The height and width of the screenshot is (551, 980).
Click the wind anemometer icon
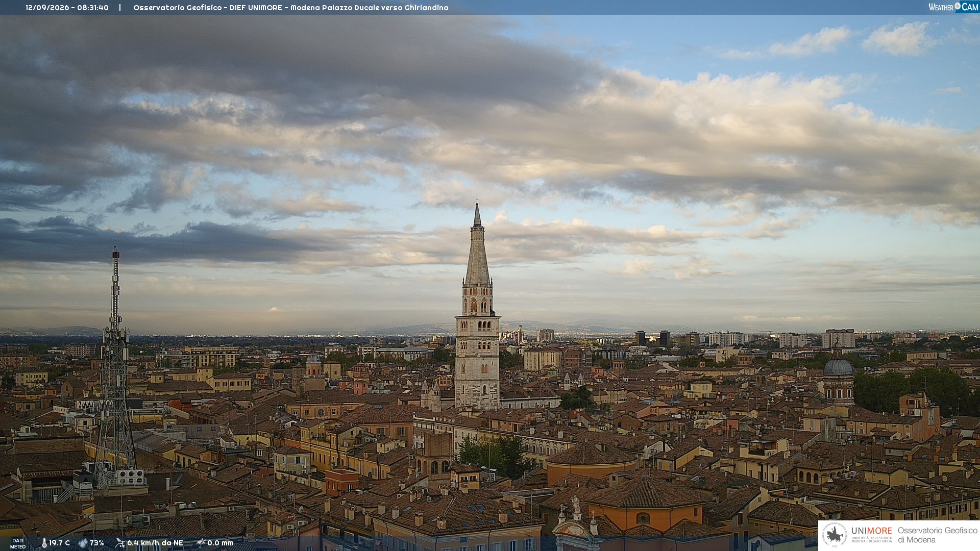point(120,543)
